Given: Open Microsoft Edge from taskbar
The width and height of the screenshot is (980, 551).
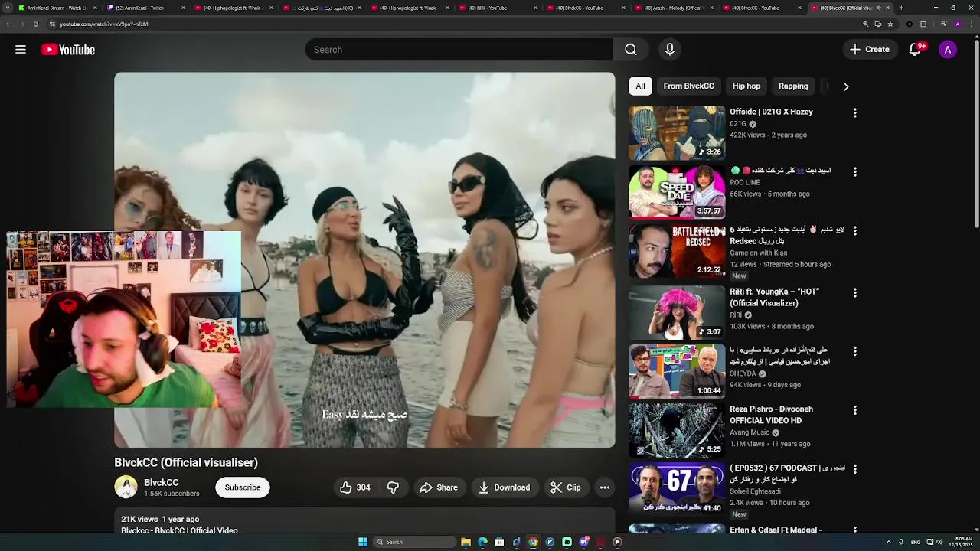Looking at the screenshot, I should [482, 542].
